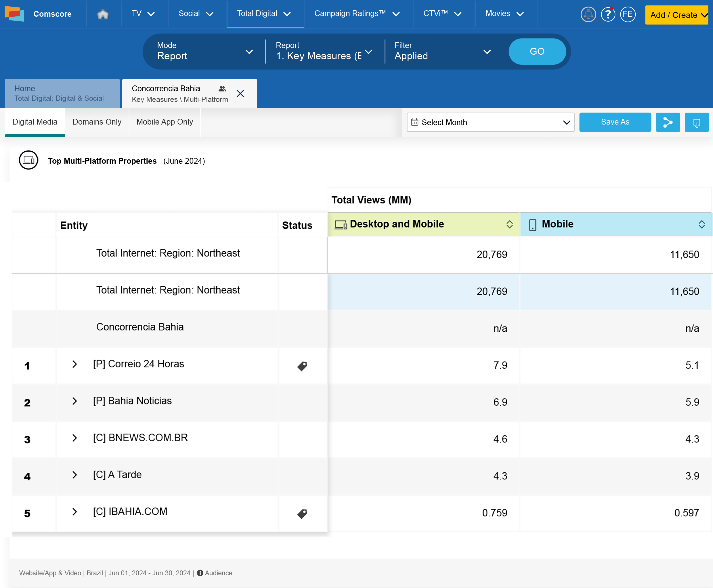The image size is (713, 588).
Task: Click the download export icon button
Action: click(x=696, y=122)
